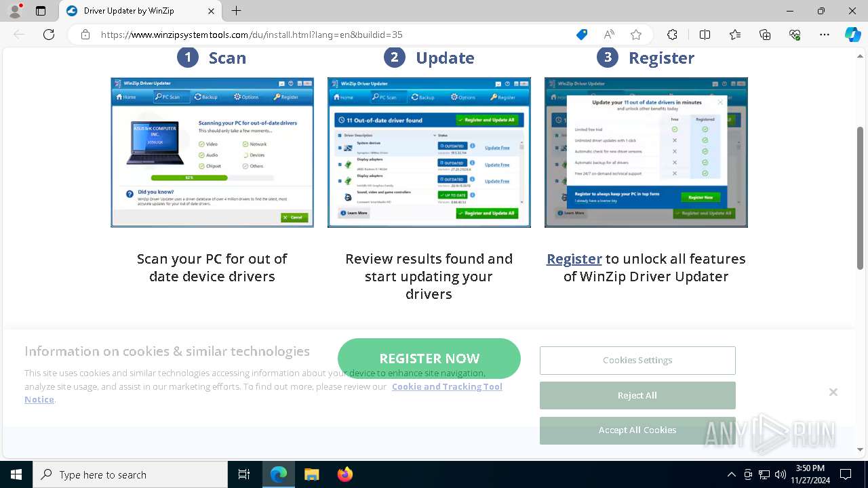Click "Scan your PC for out of date device drivers" text
This screenshot has height=488, width=868.
click(x=212, y=268)
